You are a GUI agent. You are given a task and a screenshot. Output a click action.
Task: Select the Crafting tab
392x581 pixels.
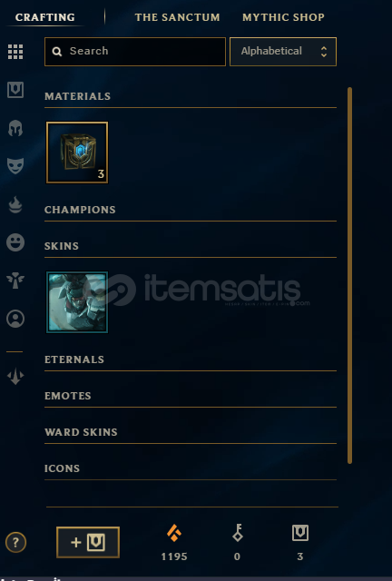pyautogui.click(x=44, y=17)
